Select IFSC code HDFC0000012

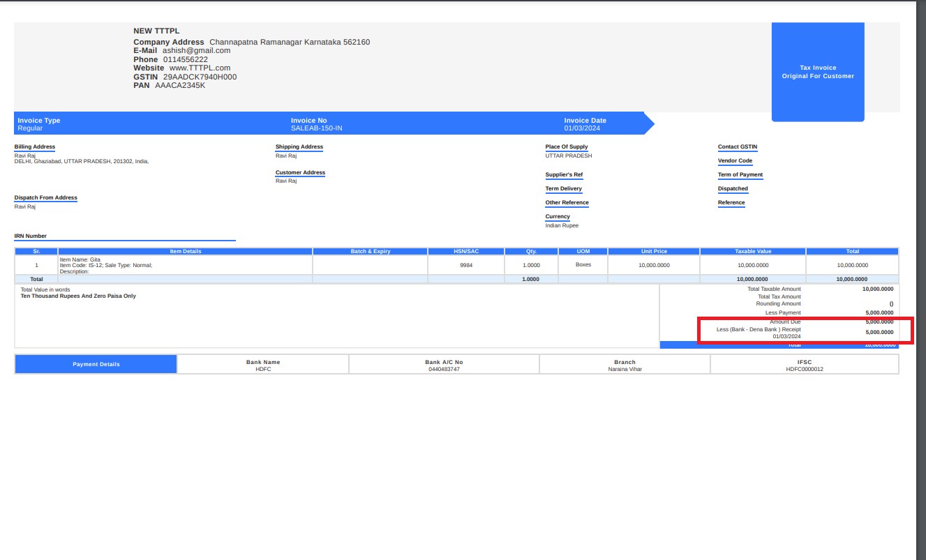tap(805, 369)
